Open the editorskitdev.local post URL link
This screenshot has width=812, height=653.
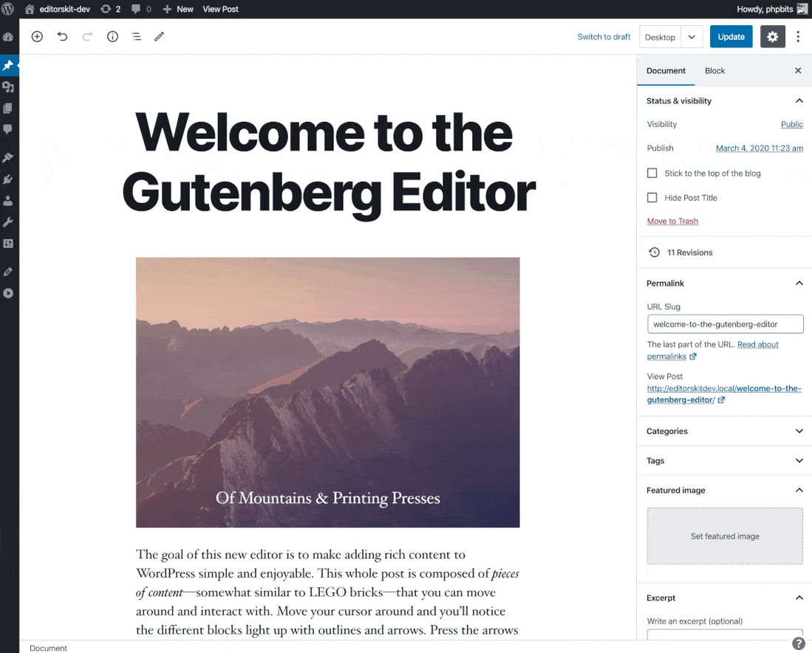click(724, 394)
